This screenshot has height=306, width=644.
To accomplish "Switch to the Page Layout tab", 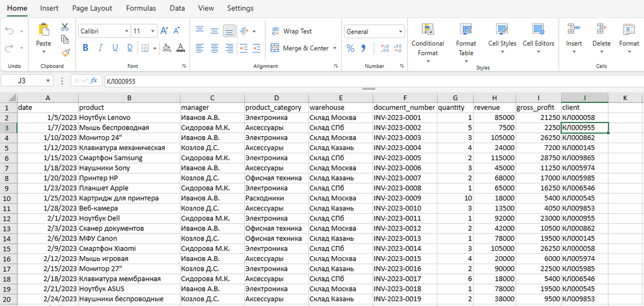I will [x=92, y=8].
